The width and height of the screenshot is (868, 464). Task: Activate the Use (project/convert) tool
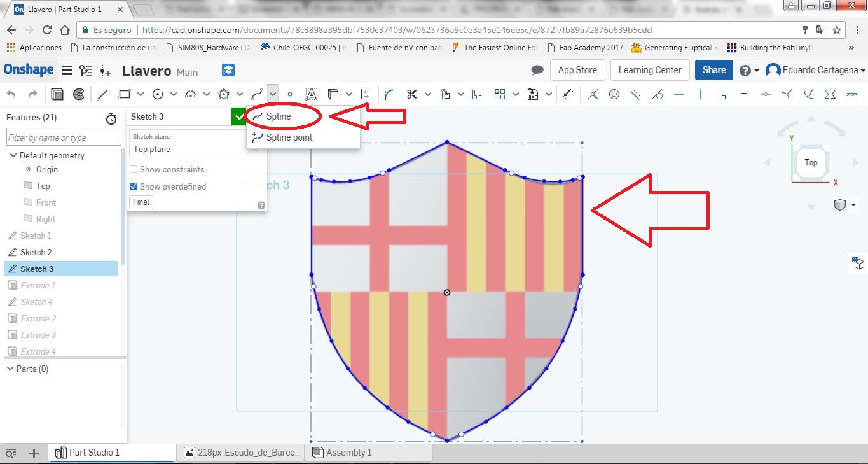point(333,94)
